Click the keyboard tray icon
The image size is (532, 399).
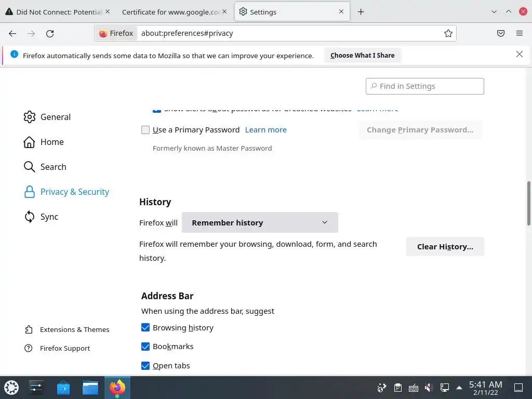(413, 388)
